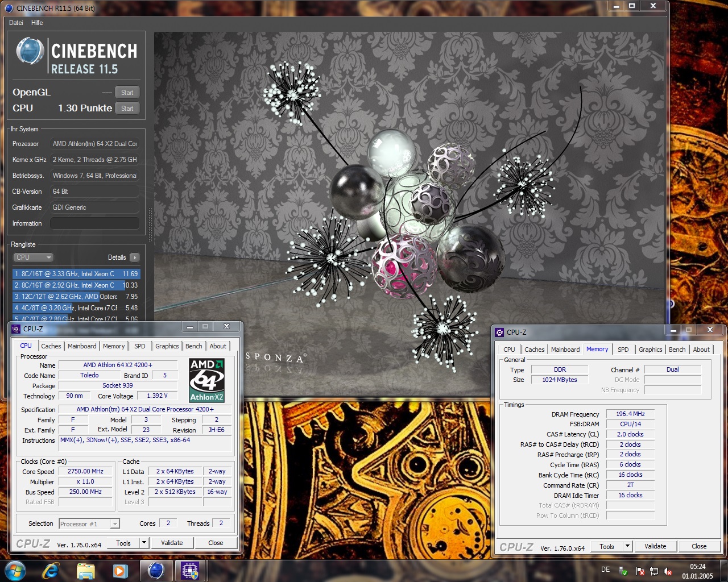Image resolution: width=728 pixels, height=582 pixels.
Task: Select ranking row 1 with score 11.69
Action: 76,274
